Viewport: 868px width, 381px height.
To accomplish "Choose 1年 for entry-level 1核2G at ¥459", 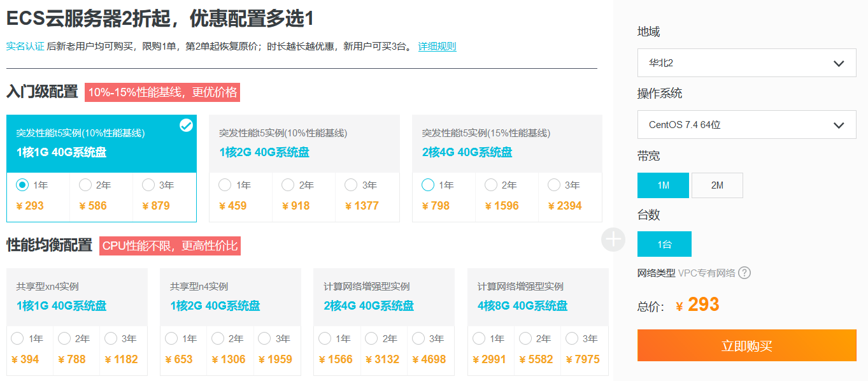I will click(225, 185).
